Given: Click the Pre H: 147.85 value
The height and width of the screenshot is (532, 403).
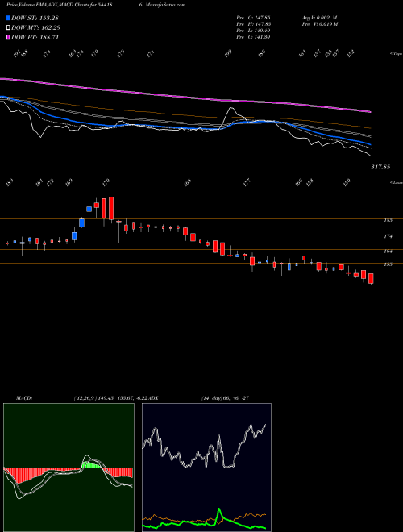Looking at the screenshot, I should (x=253, y=23).
